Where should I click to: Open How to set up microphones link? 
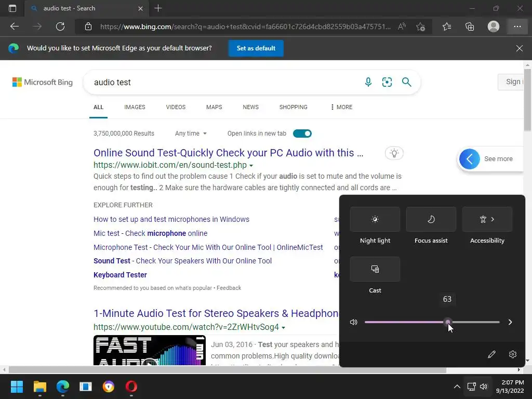(x=171, y=219)
